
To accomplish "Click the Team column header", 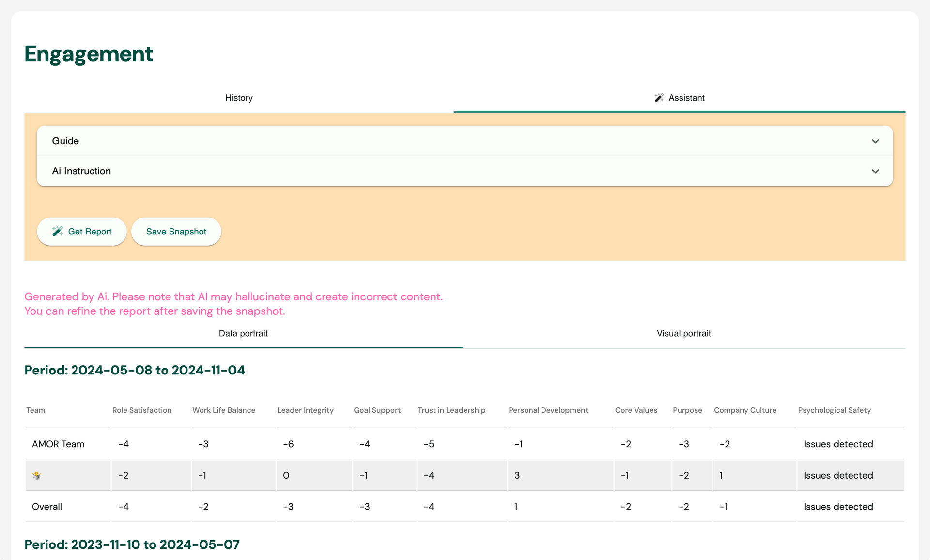I will pyautogui.click(x=36, y=410).
